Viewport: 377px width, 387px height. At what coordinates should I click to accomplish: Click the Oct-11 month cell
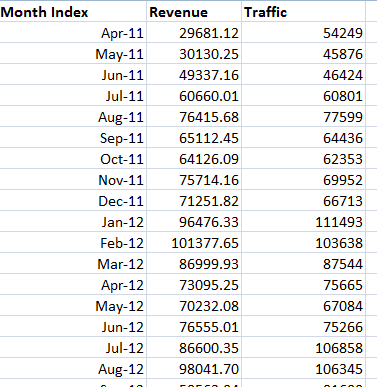coord(73,159)
